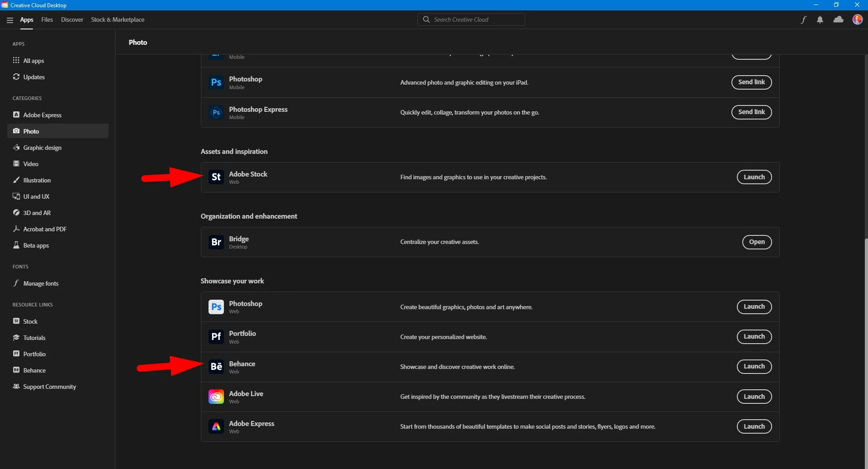Viewport: 868px width, 469px height.
Task: Click the Graphic design sidebar icon
Action: click(16, 147)
